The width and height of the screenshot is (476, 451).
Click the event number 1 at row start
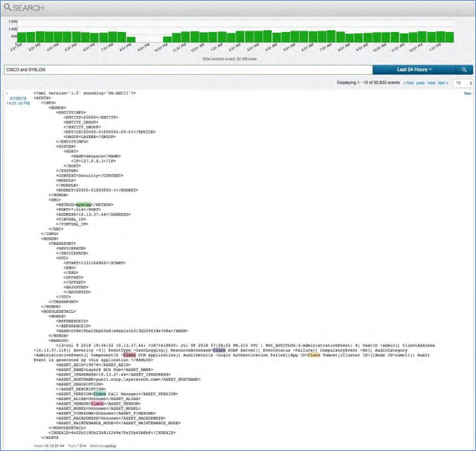point(6,93)
